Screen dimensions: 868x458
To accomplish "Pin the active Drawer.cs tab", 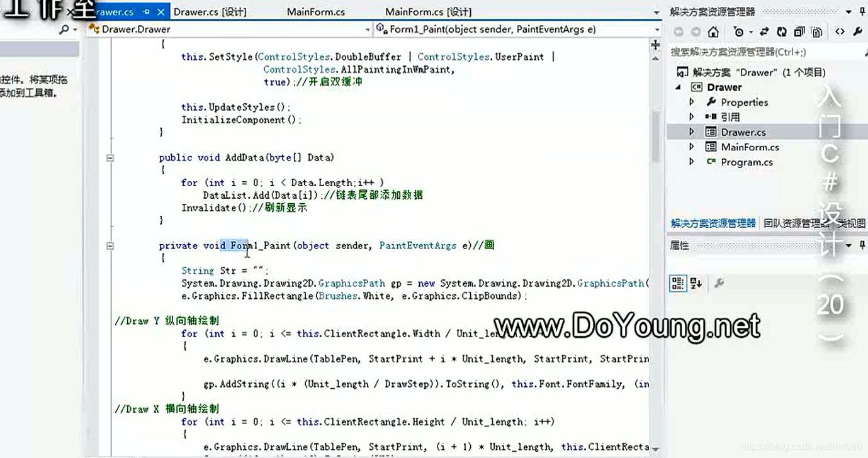I will pyautogui.click(x=147, y=12).
